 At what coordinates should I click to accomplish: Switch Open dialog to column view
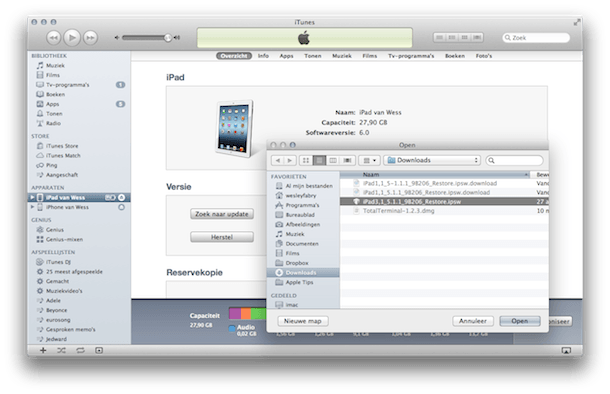tap(333, 160)
